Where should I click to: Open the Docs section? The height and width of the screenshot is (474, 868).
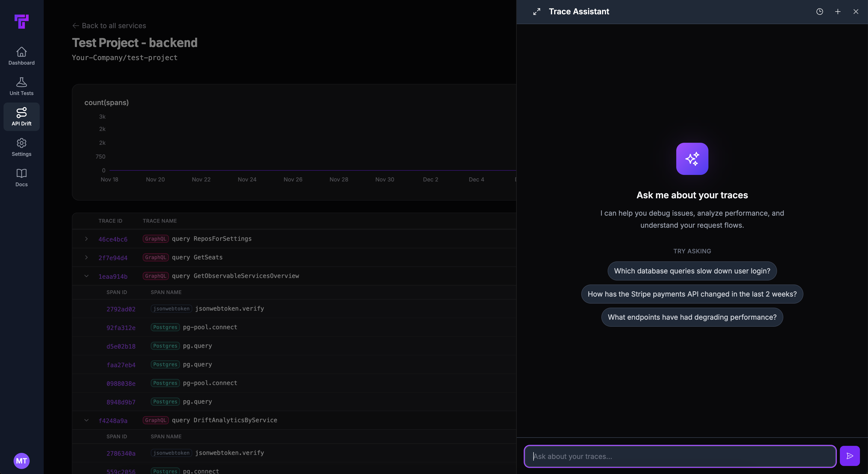[x=21, y=177]
